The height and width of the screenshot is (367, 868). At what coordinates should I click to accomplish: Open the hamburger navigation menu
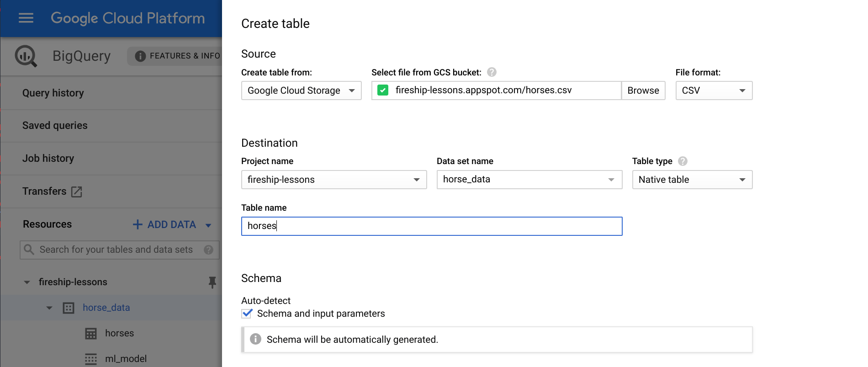click(x=26, y=18)
